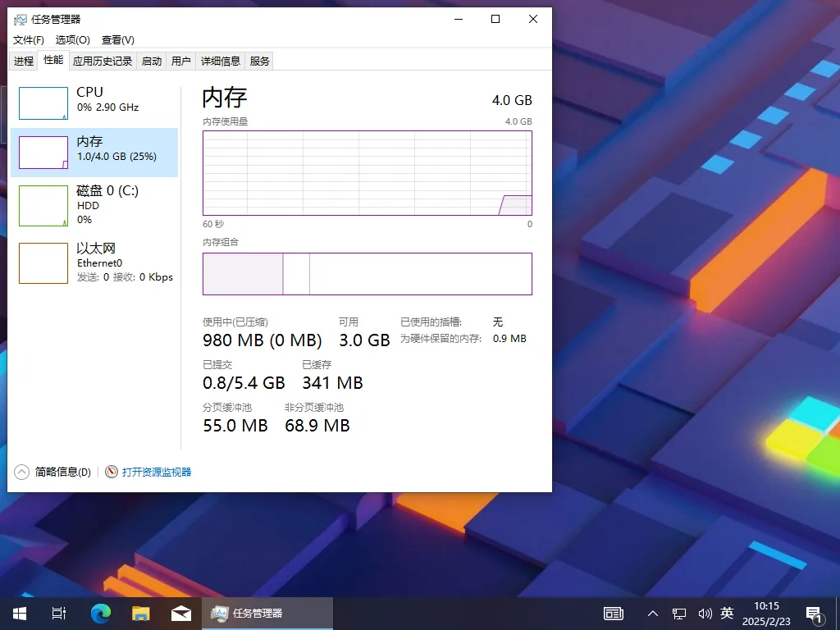Open Microsoft Edge from the taskbar

(x=100, y=613)
